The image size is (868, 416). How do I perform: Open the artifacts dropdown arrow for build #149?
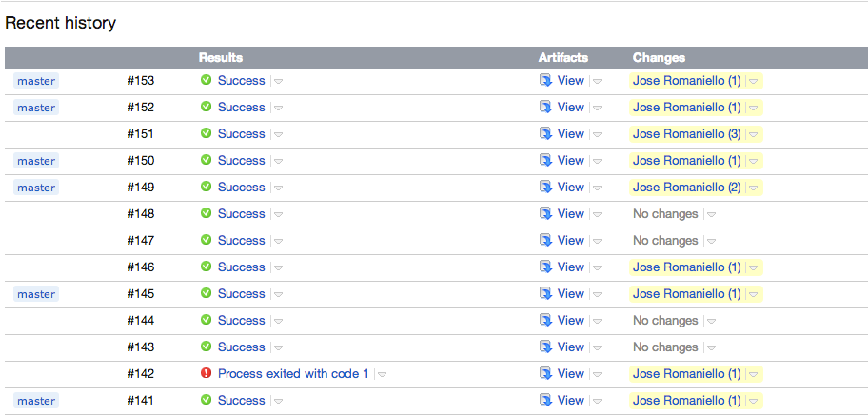(597, 188)
